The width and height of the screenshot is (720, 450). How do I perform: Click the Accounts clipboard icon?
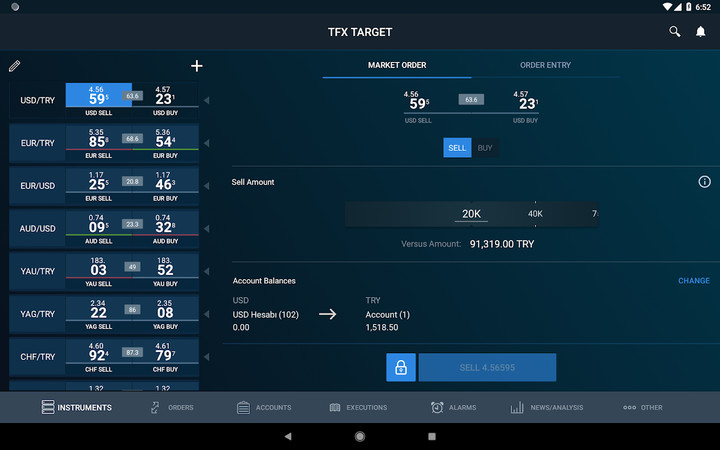click(243, 407)
